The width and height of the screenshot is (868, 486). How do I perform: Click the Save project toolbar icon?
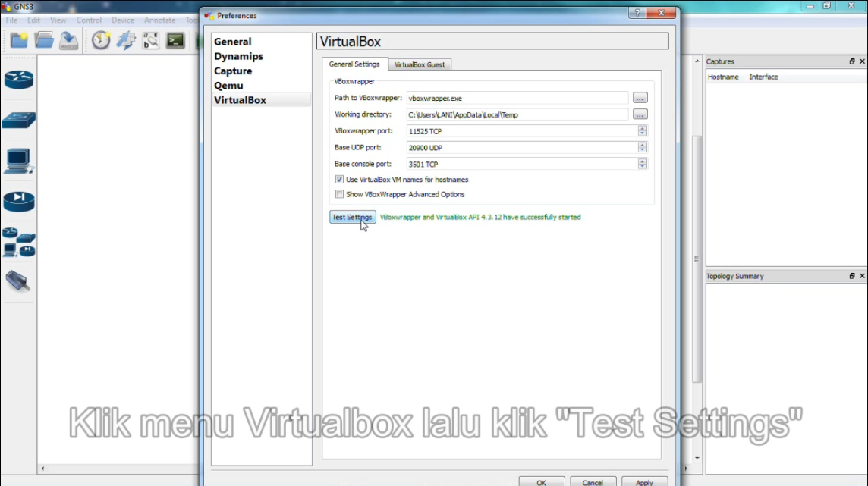pyautogui.click(x=68, y=40)
